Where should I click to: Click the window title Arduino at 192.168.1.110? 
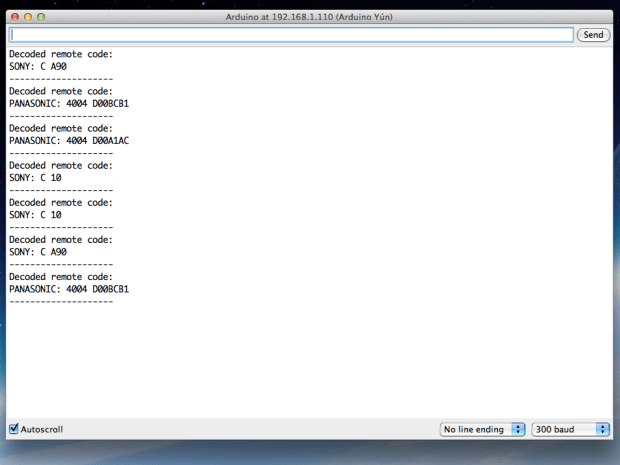coord(309,17)
